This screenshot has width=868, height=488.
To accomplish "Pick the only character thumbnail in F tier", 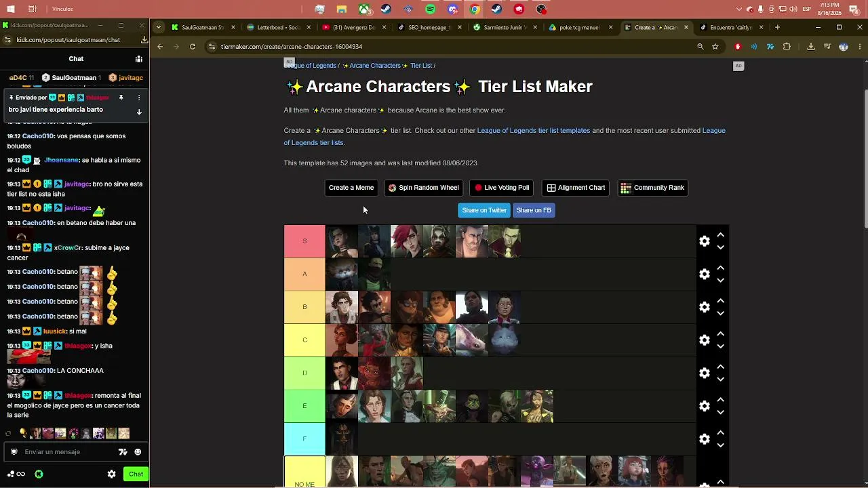I will point(342,439).
